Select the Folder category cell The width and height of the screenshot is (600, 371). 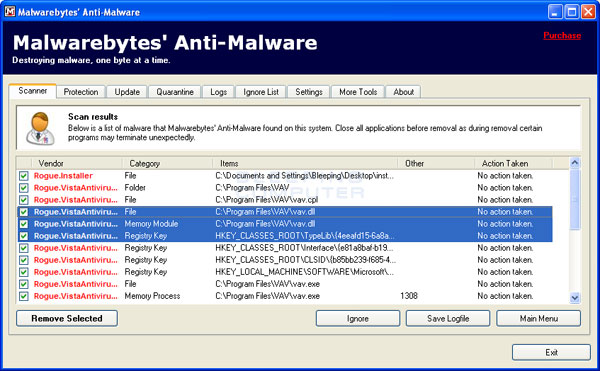click(135, 188)
